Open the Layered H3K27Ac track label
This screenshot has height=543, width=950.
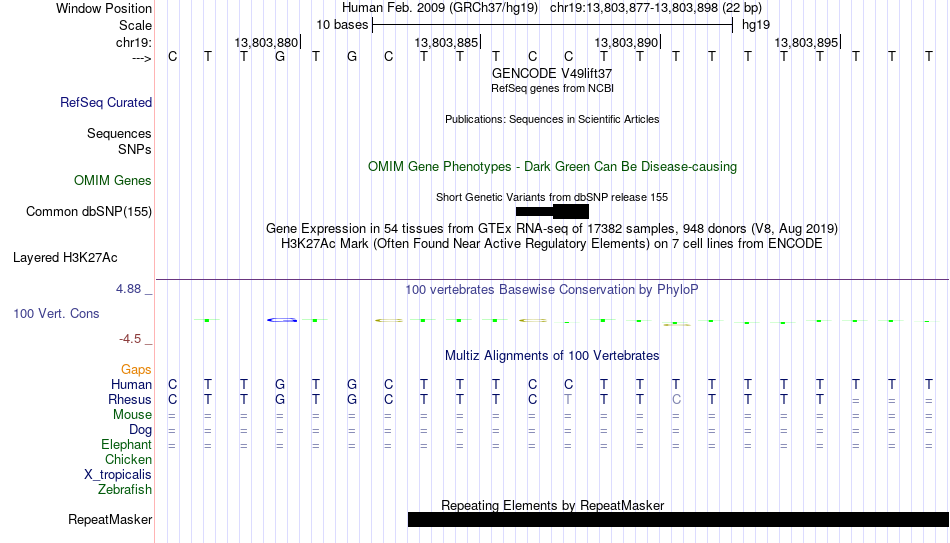click(65, 258)
